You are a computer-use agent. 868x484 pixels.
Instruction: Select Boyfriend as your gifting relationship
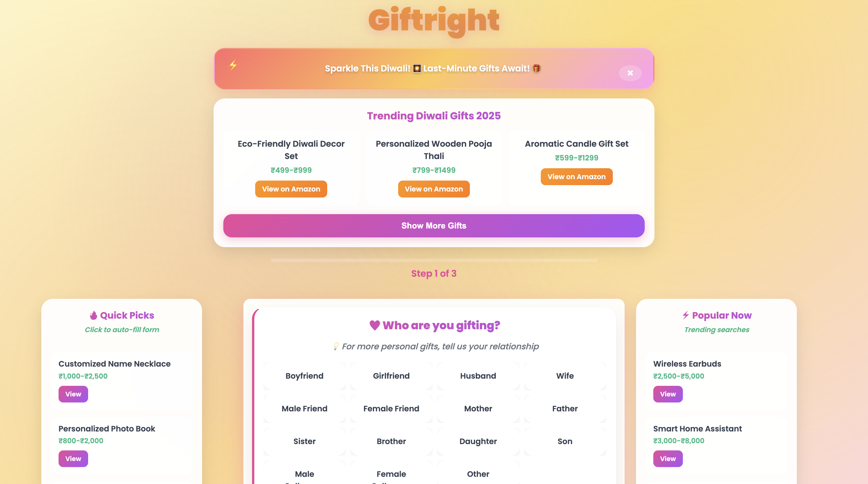(x=304, y=376)
